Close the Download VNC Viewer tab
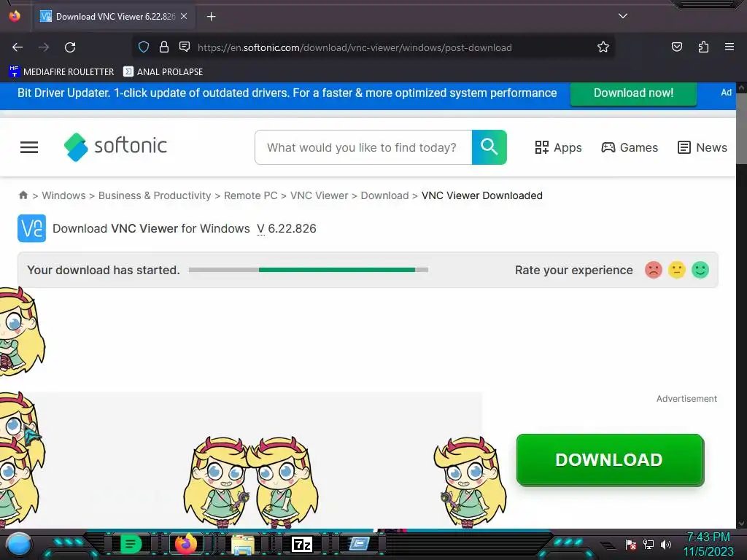747x560 pixels. pyautogui.click(x=184, y=16)
